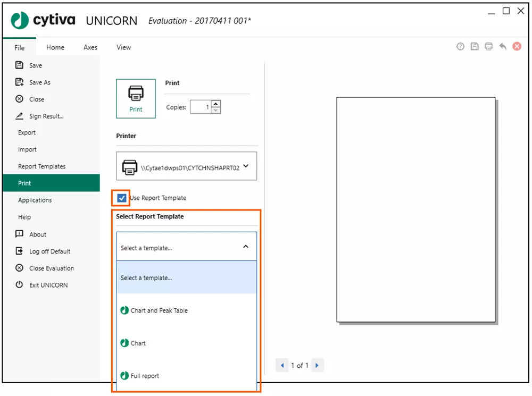This screenshot has height=396, width=532.
Task: Click the save icon in top-right toolbar
Action: click(475, 47)
